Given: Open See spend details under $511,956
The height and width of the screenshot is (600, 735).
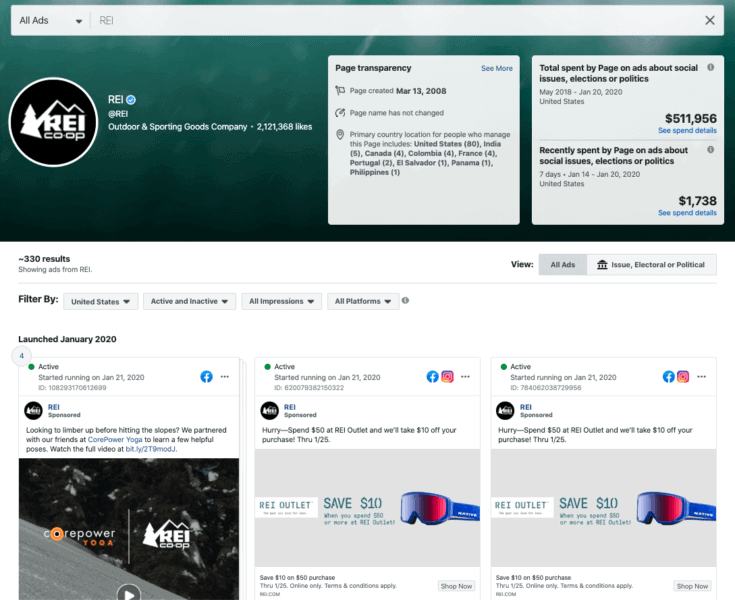Looking at the screenshot, I should coord(687,130).
